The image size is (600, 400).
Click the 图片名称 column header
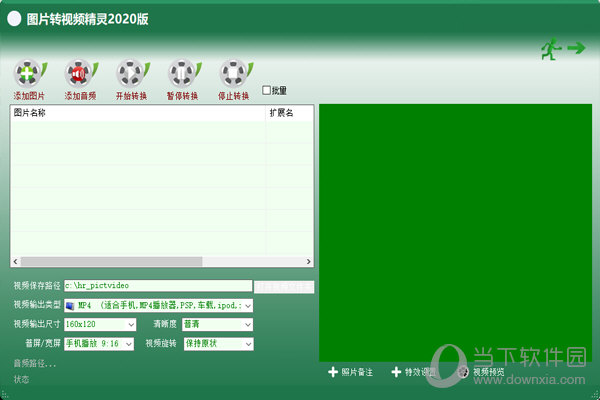point(138,113)
